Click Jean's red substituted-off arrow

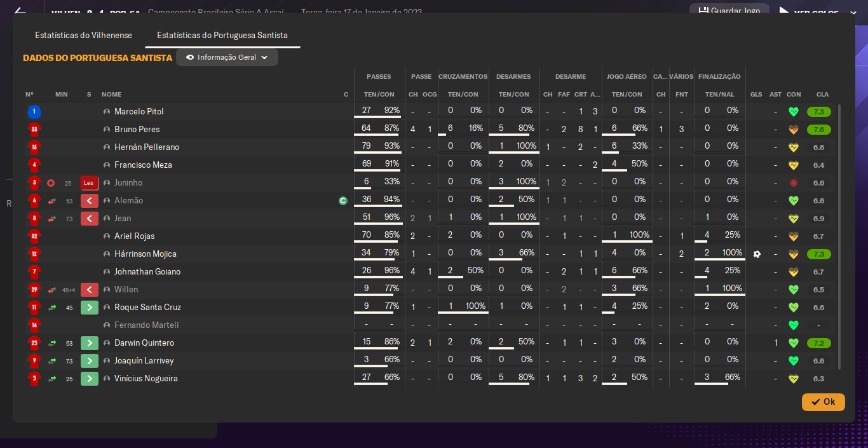90,219
